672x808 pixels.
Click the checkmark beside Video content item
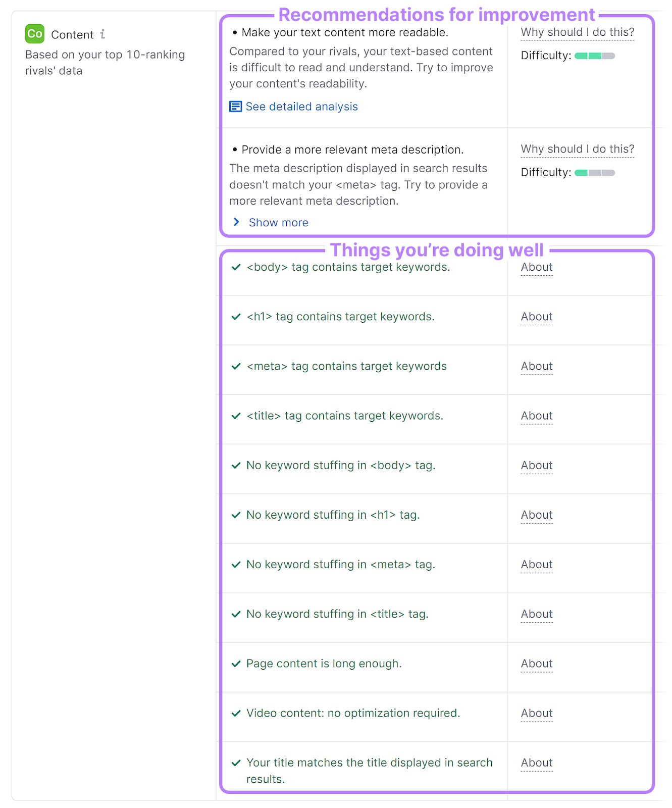pyautogui.click(x=236, y=713)
